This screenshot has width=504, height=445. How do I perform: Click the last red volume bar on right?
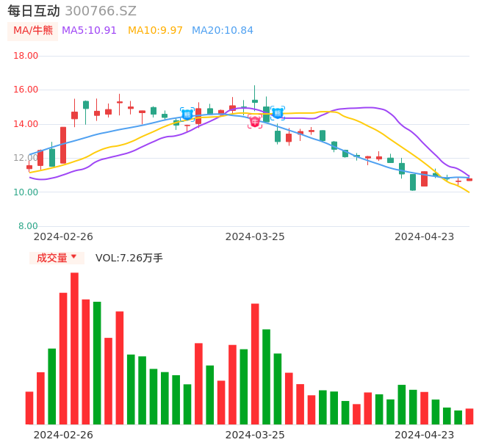469,416
